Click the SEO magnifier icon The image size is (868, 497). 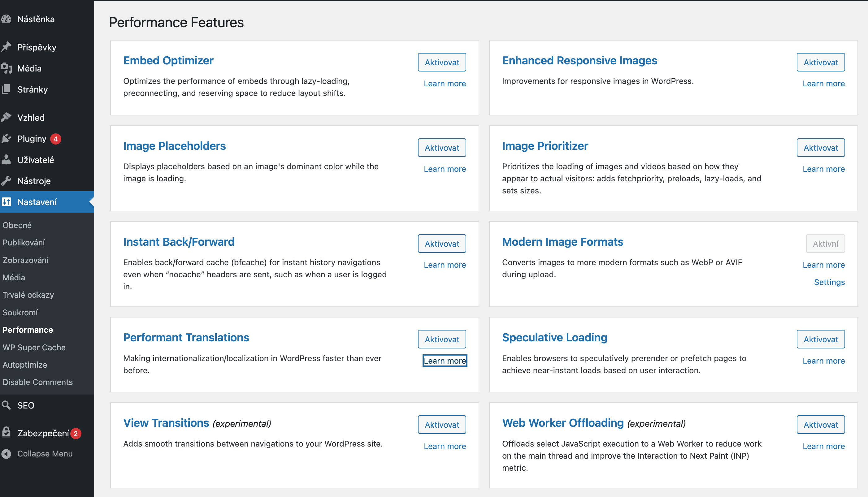(7, 405)
